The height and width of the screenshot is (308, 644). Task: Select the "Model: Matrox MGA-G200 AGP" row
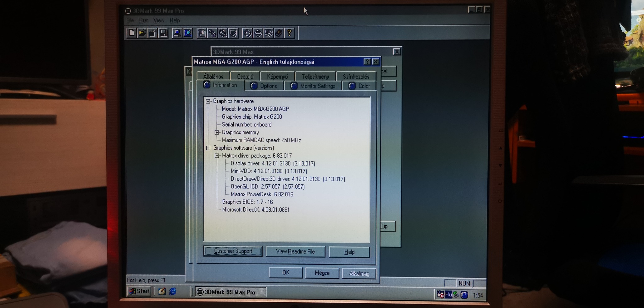click(x=255, y=109)
